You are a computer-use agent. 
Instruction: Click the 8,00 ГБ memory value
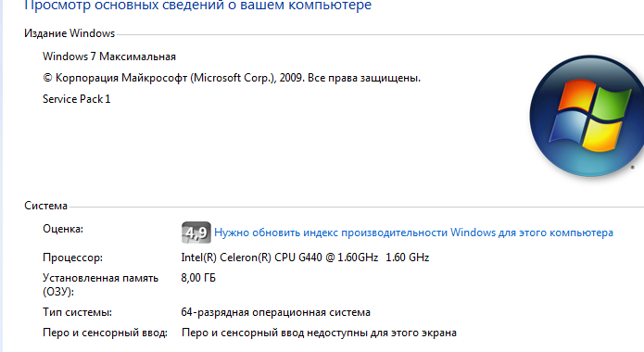(x=198, y=278)
